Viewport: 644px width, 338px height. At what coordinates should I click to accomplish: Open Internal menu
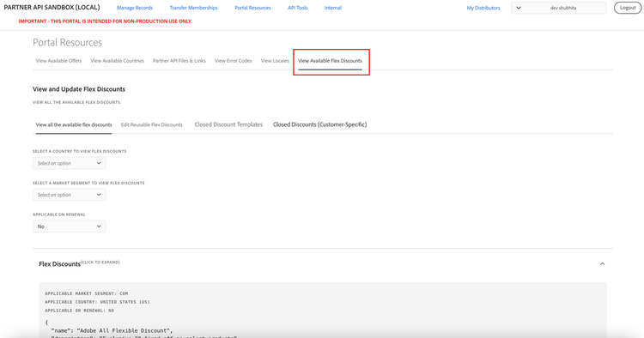[x=332, y=8]
